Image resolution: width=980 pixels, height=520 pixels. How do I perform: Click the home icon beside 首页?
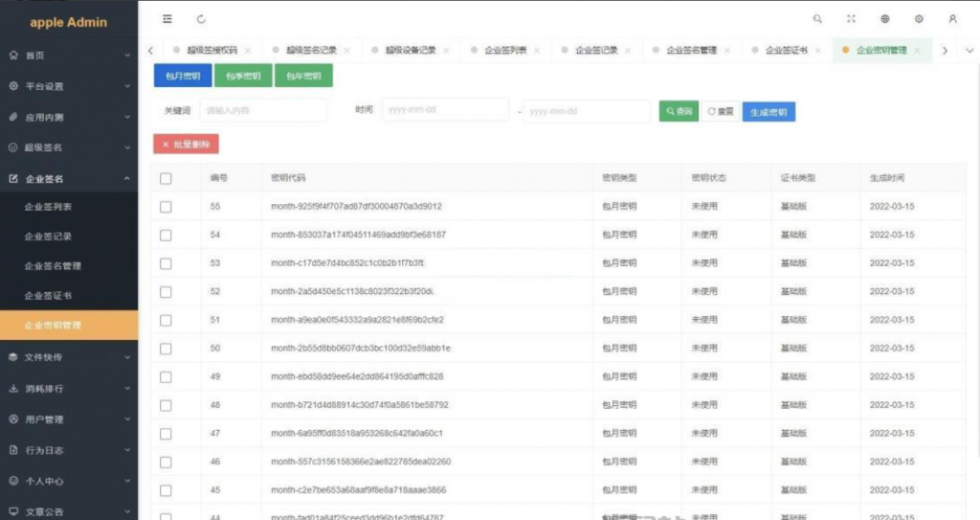[x=13, y=56]
